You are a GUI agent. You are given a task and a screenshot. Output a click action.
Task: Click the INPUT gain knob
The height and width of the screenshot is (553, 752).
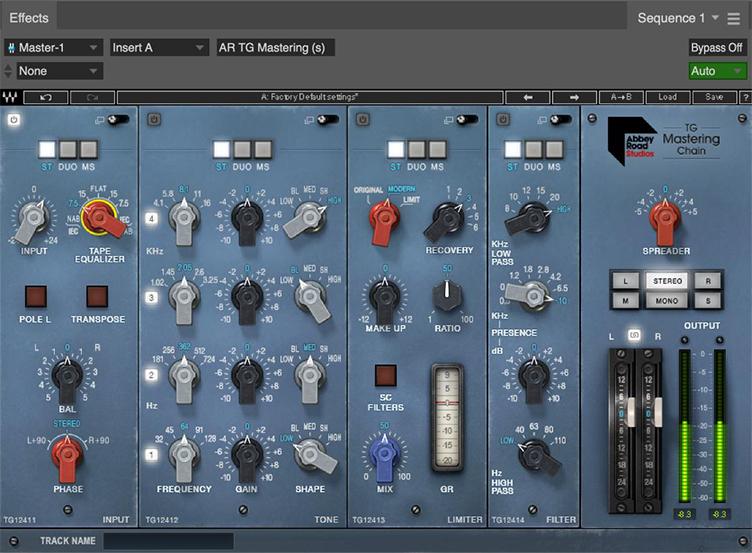(x=33, y=219)
